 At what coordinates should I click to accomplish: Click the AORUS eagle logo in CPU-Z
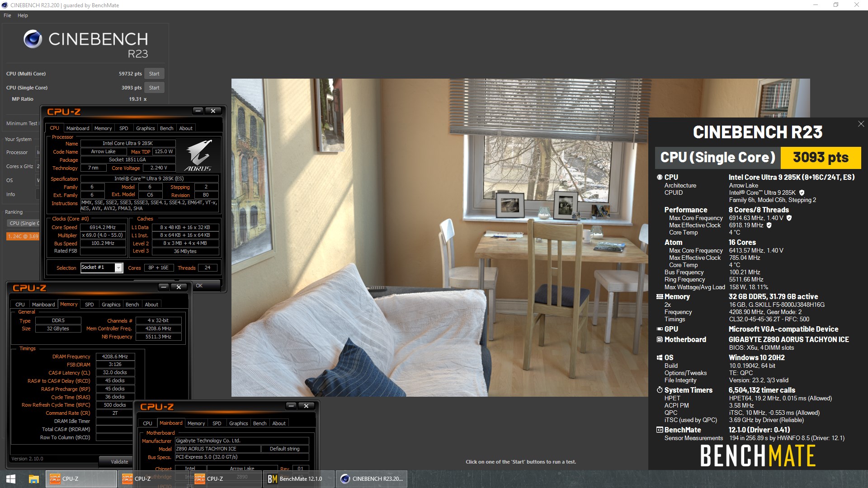[199, 155]
